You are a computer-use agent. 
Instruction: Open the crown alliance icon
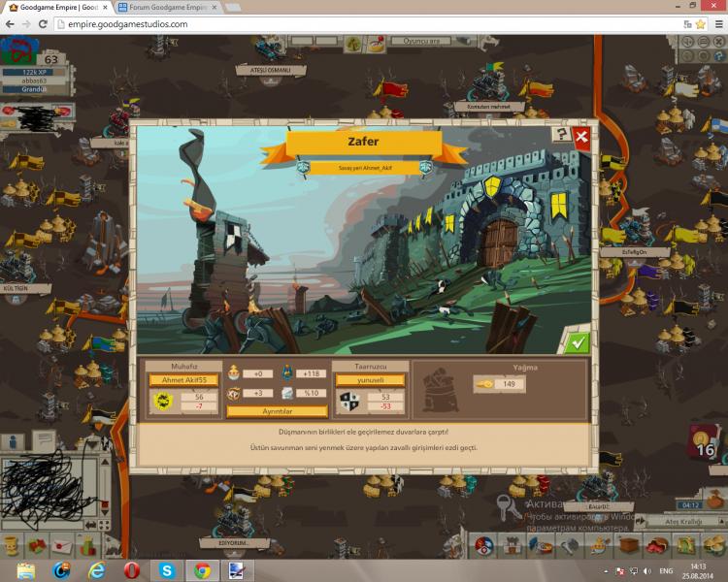[600, 546]
